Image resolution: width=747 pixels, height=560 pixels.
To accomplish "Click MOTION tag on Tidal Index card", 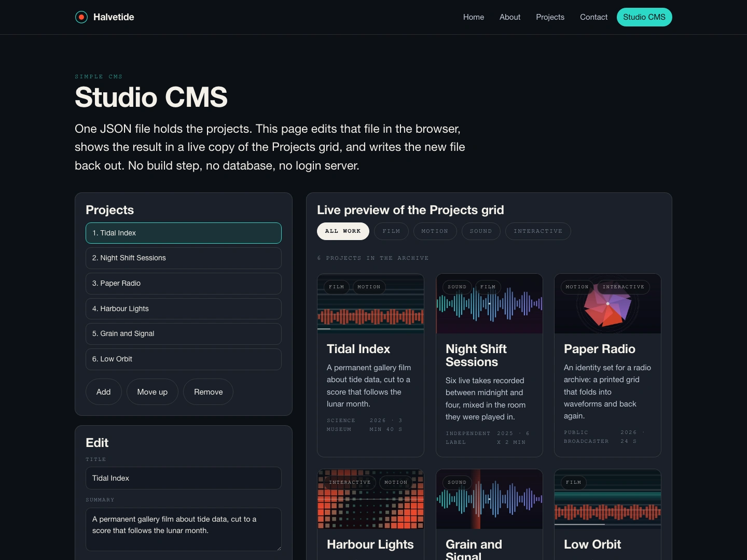I will tap(369, 287).
